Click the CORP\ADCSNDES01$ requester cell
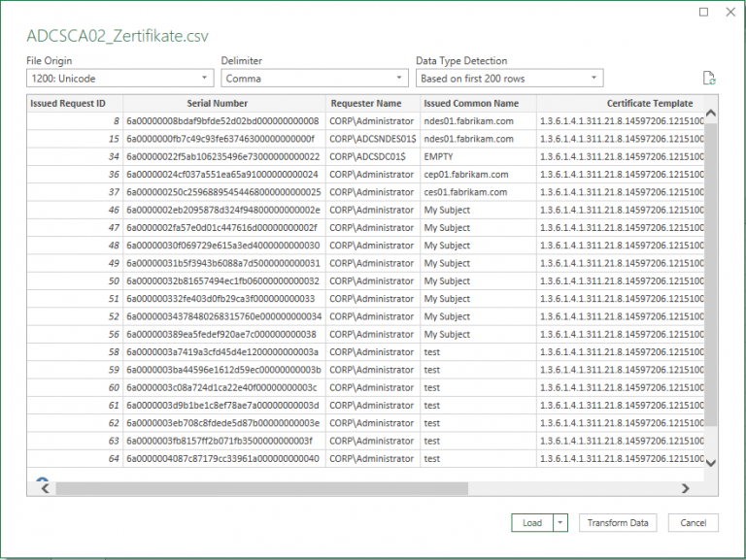This screenshot has width=746, height=560. [x=373, y=139]
